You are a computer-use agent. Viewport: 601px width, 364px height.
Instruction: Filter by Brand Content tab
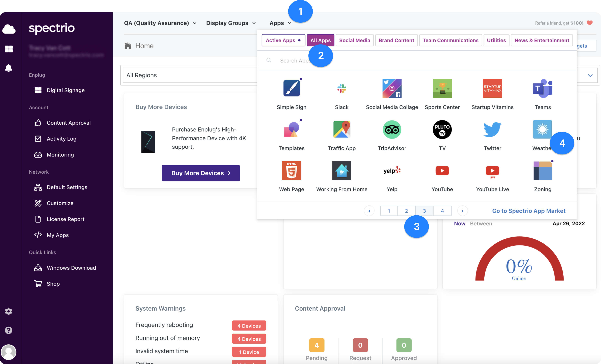click(x=396, y=40)
